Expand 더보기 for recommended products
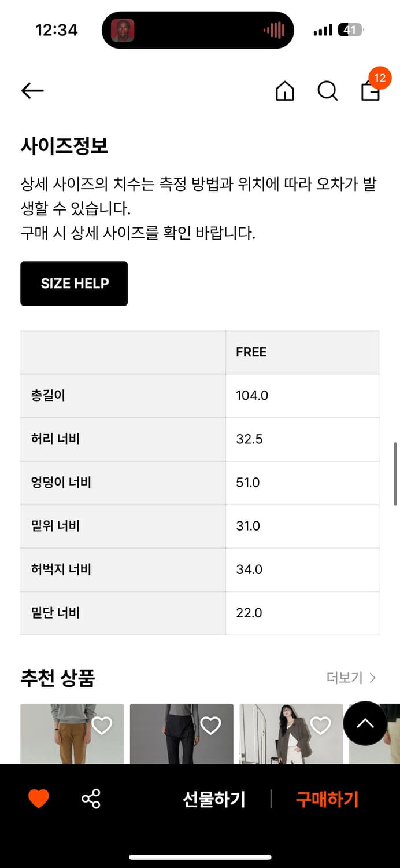 (351, 678)
